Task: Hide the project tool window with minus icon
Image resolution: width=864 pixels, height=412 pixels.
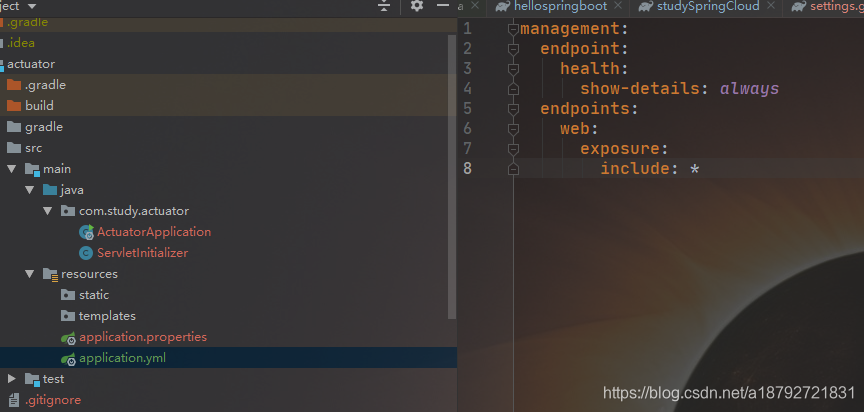Action: point(442,6)
